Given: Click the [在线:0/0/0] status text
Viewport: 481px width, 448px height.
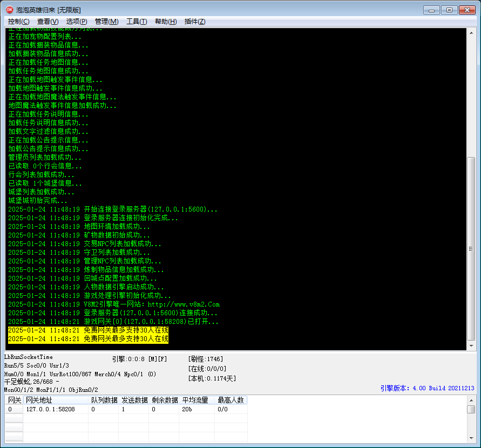Looking at the screenshot, I should 207,369.
